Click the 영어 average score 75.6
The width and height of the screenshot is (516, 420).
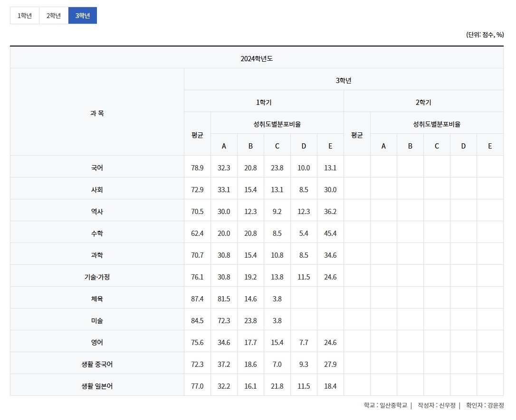(197, 343)
